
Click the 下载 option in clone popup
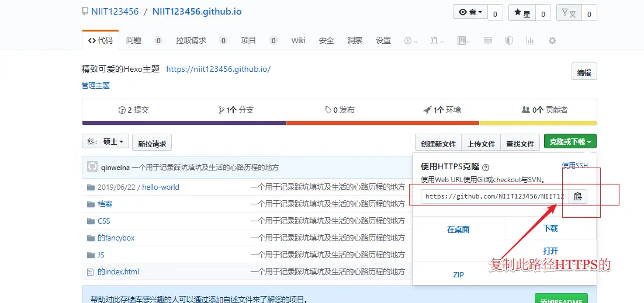click(x=550, y=228)
